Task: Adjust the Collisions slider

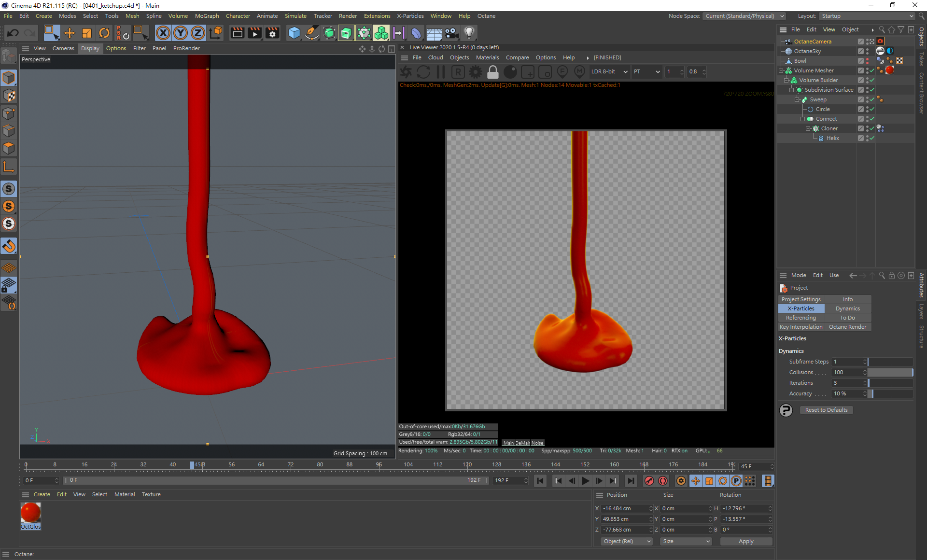Action: point(890,372)
